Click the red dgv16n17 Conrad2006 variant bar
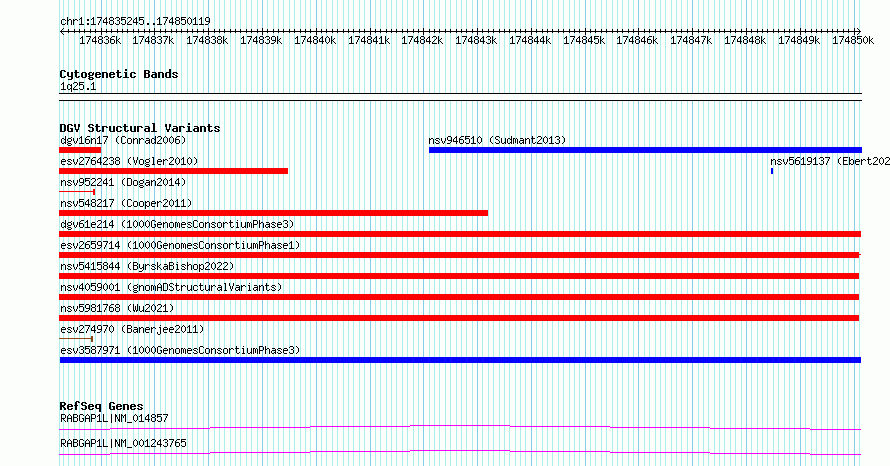 tap(80, 150)
